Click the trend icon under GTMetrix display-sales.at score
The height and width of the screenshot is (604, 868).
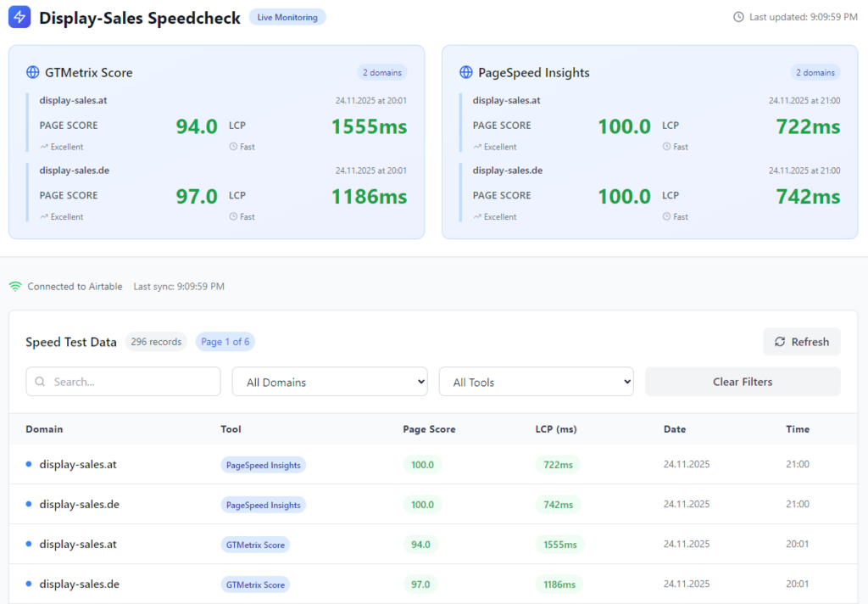(44, 147)
